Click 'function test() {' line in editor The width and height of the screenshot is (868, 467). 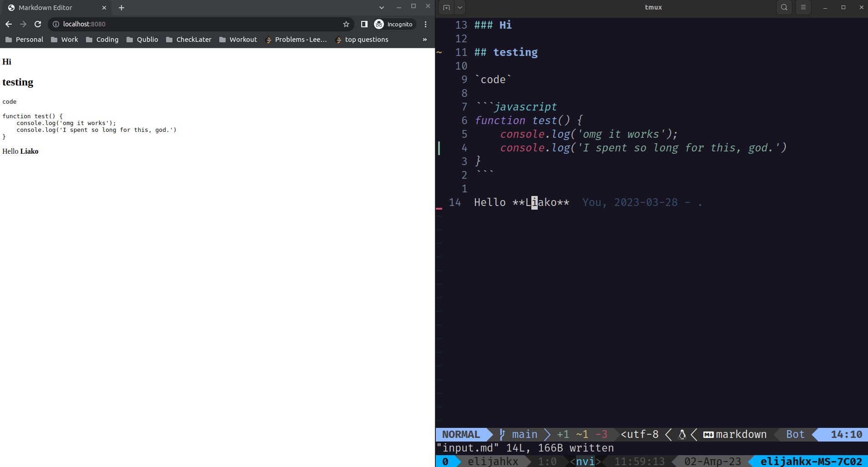529,121
